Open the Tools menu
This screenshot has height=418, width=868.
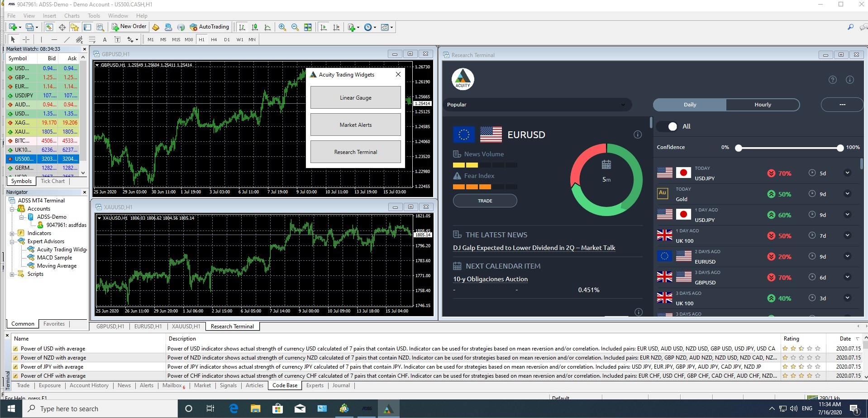click(x=94, y=15)
